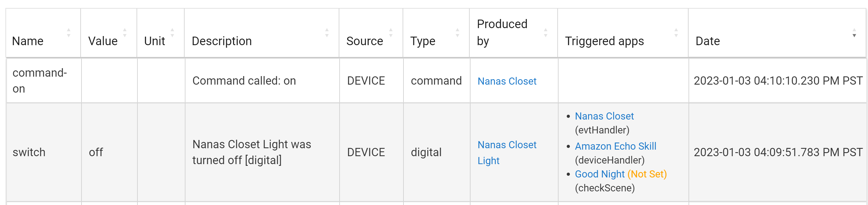The image size is (868, 205).
Task: Sort by Type column arrow icon
Action: (x=457, y=33)
